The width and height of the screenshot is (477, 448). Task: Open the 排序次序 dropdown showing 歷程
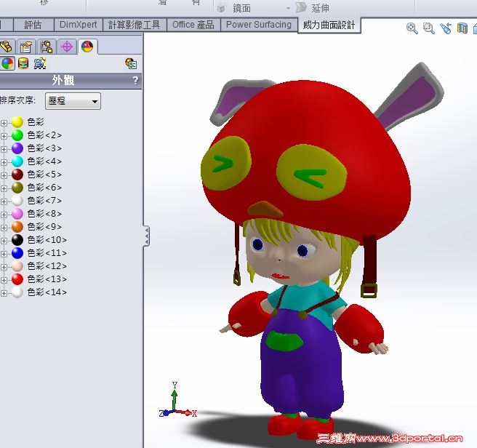click(x=73, y=101)
